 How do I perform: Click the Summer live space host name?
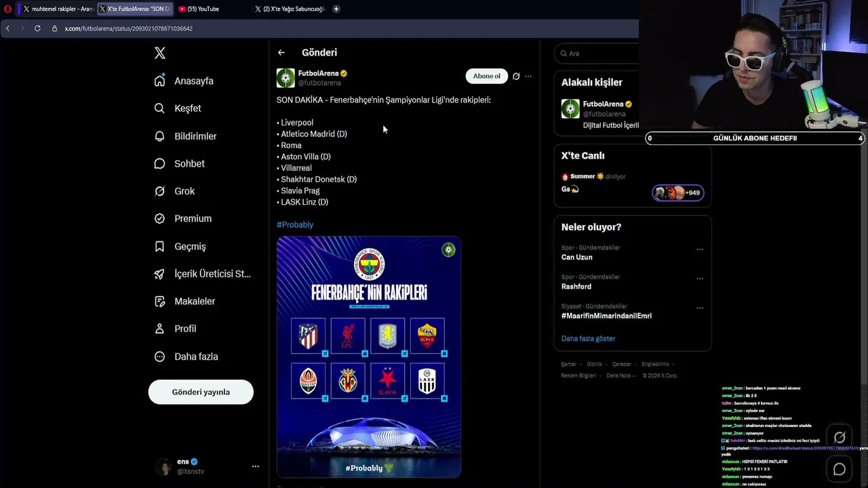583,176
